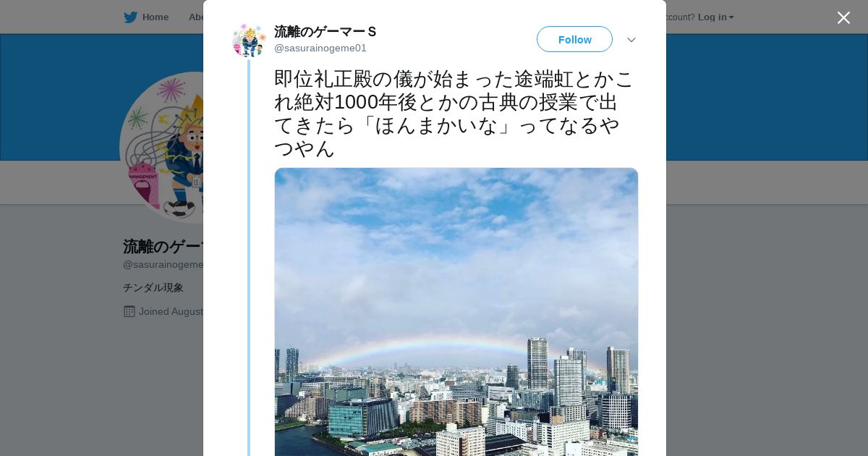868x456 pixels.
Task: Click the Twitter bird Home icon
Action: click(x=130, y=17)
